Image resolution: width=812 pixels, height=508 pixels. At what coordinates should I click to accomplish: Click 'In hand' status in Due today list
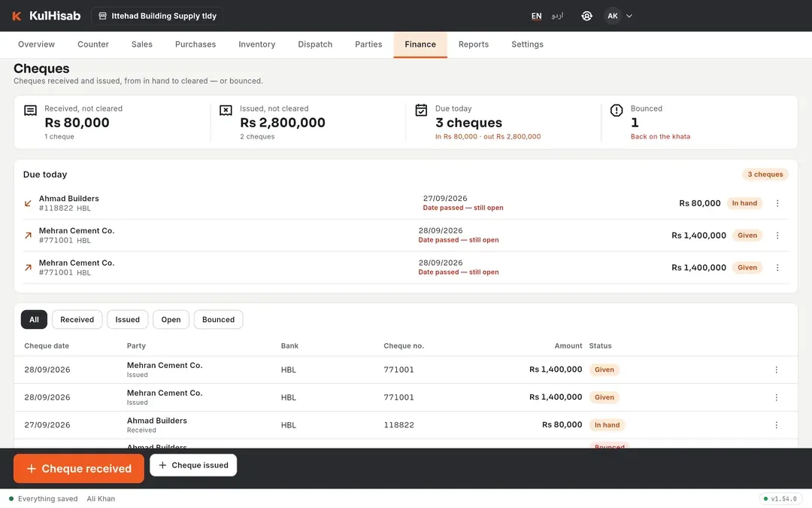click(x=744, y=203)
